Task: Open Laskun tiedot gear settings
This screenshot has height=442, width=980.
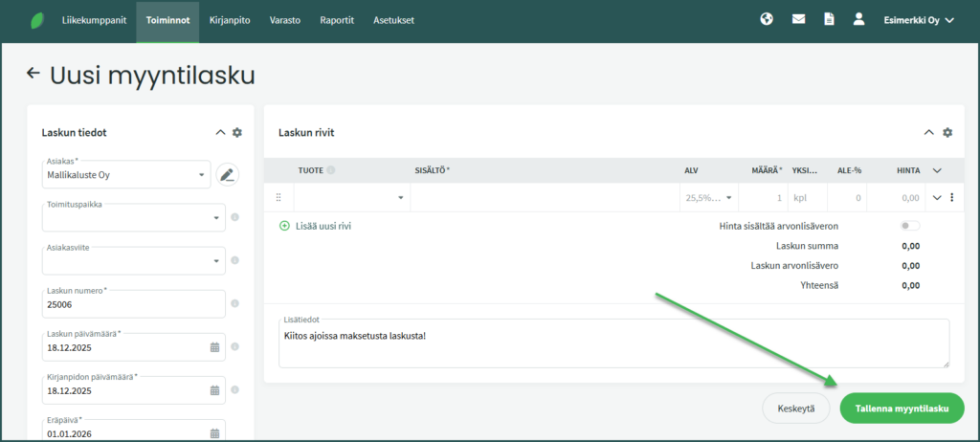Action: tap(237, 133)
